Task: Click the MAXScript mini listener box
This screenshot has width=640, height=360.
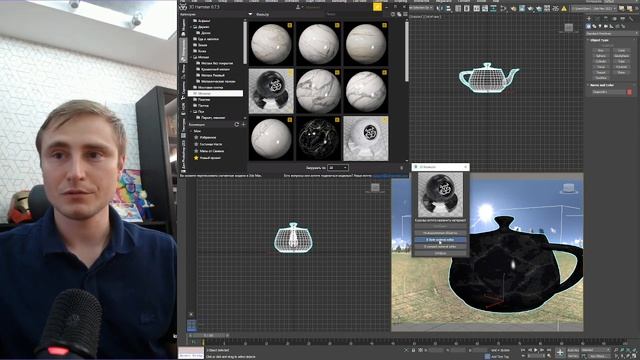Action: point(191,353)
